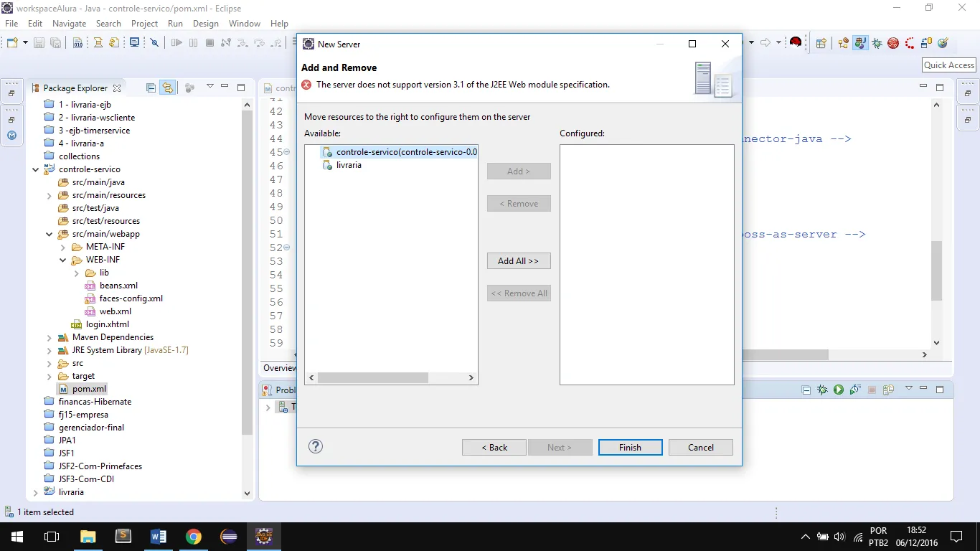Click the Add All >> button
This screenshot has height=551, width=980.
pyautogui.click(x=519, y=260)
